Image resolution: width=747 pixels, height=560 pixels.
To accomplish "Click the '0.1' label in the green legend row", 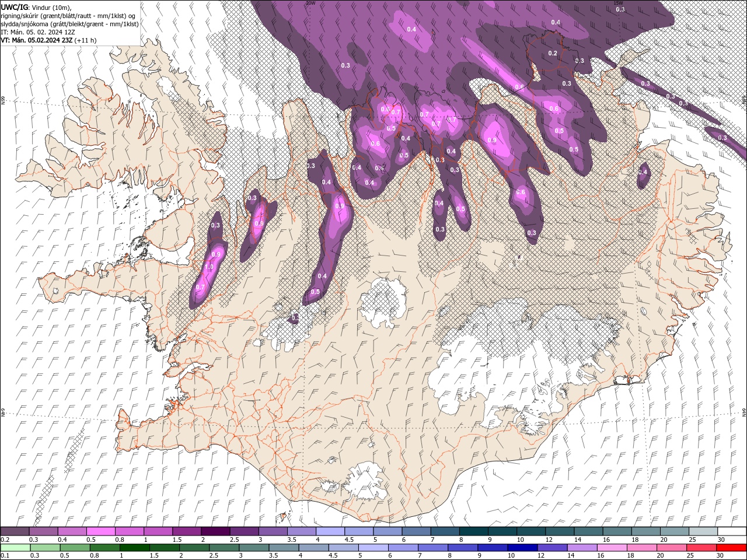I will [5, 556].
